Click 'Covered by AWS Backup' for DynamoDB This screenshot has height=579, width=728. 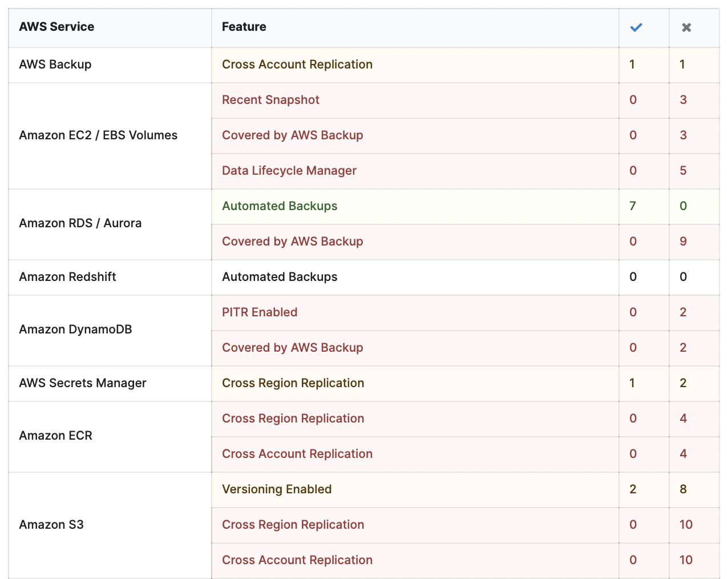(x=293, y=348)
